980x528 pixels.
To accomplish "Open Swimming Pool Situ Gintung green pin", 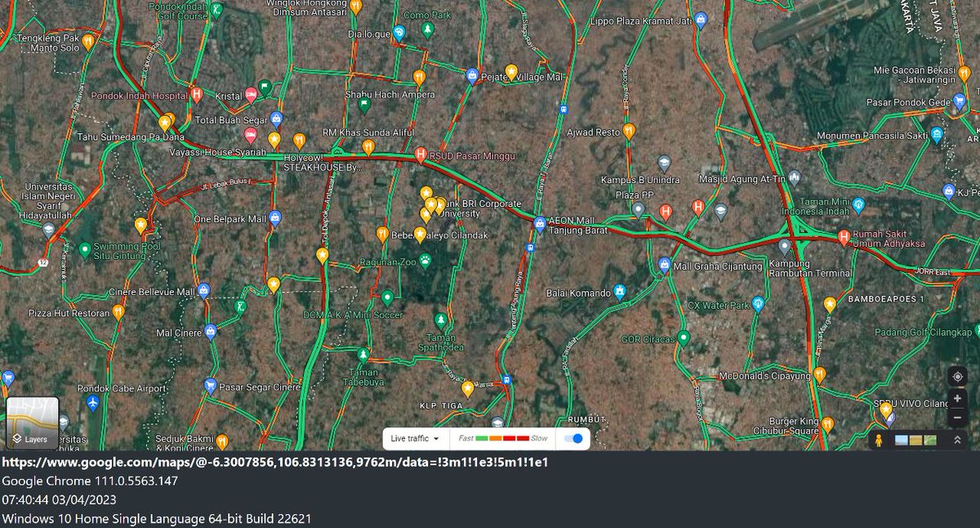I will point(84,249).
